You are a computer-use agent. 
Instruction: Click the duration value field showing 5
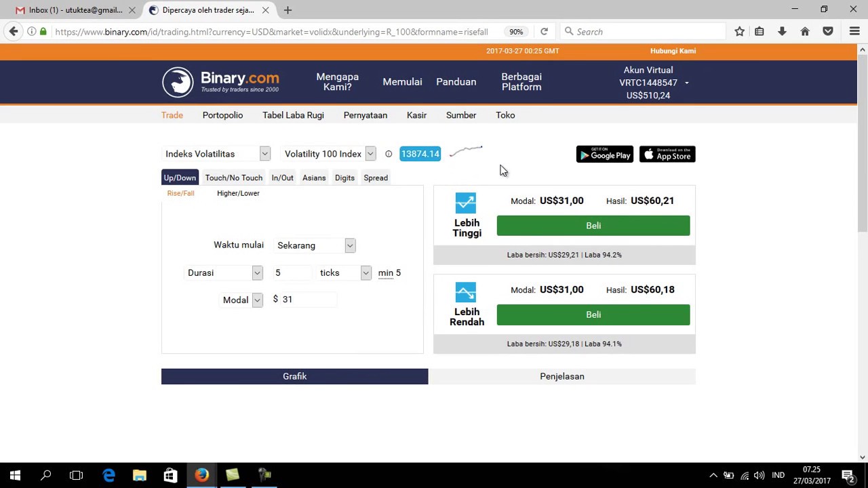click(x=292, y=272)
